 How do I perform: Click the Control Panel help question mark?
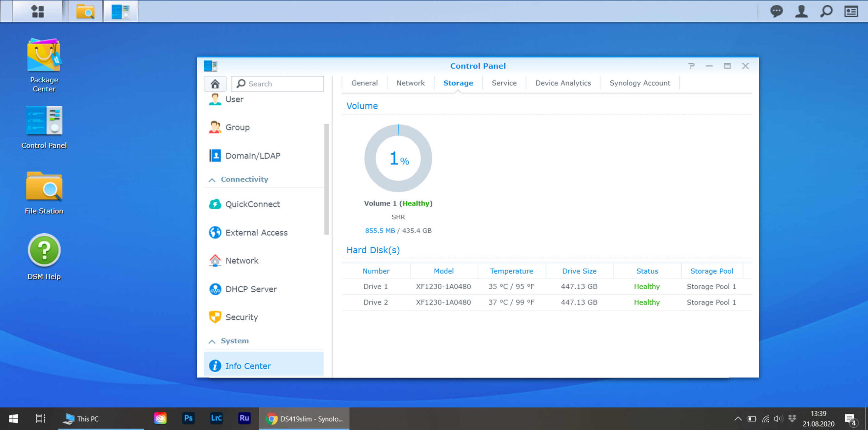coord(691,66)
